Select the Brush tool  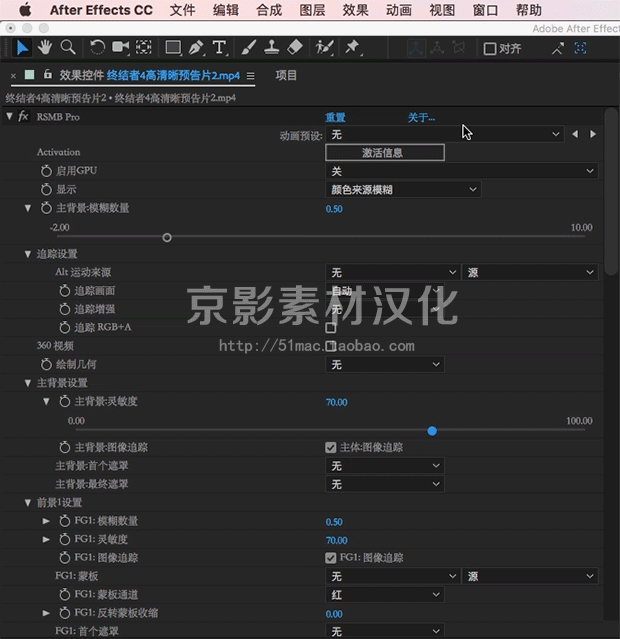[x=248, y=48]
